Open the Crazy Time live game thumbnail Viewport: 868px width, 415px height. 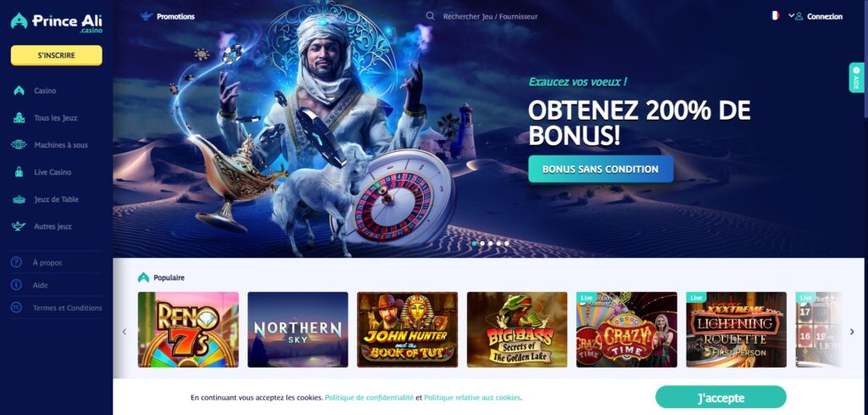(x=626, y=329)
